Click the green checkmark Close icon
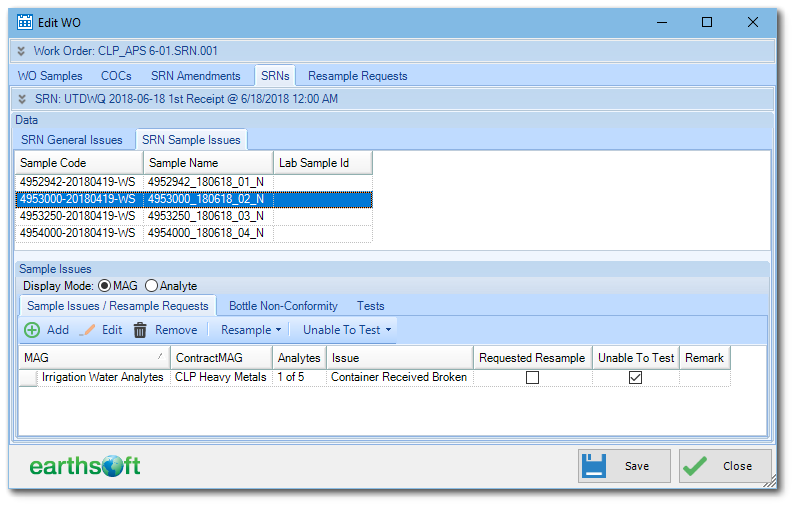The height and width of the screenshot is (505, 793). [x=695, y=466]
